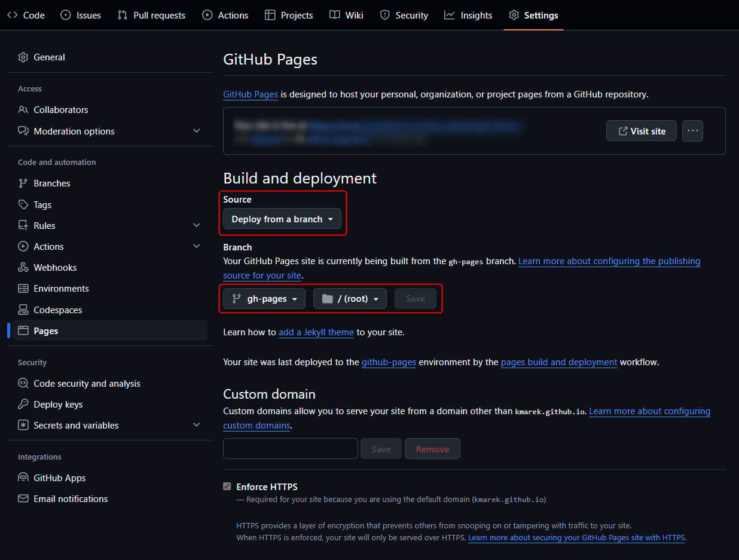Click the custom domain text input field

(x=290, y=449)
